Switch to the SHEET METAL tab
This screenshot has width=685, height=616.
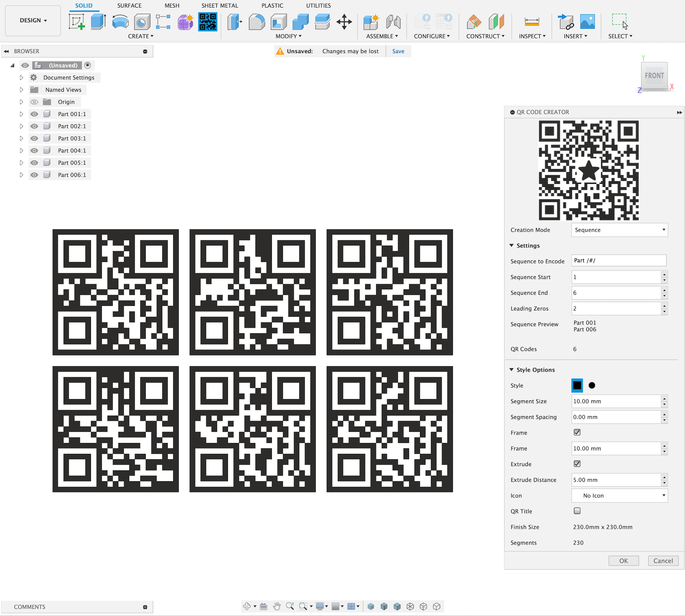pyautogui.click(x=220, y=5)
